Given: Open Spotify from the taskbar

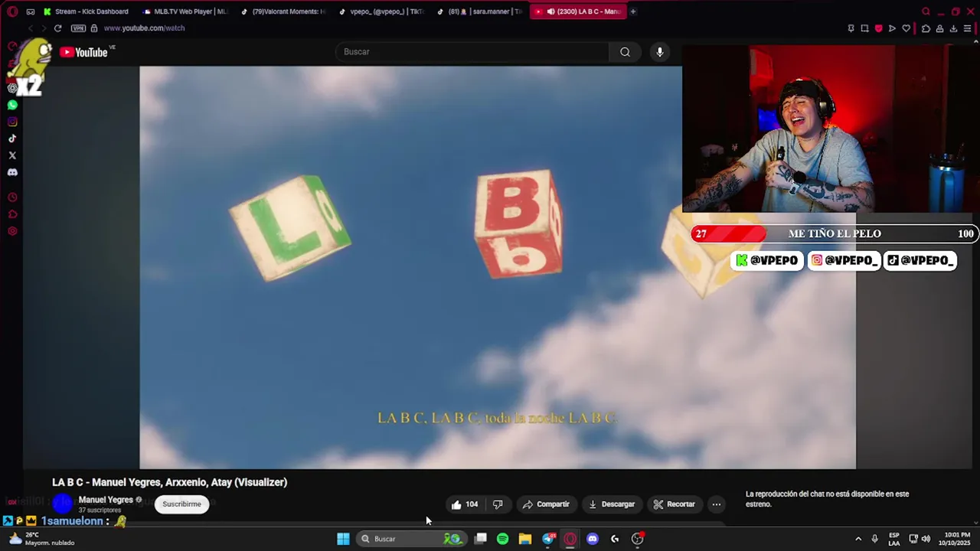Looking at the screenshot, I should tap(502, 539).
